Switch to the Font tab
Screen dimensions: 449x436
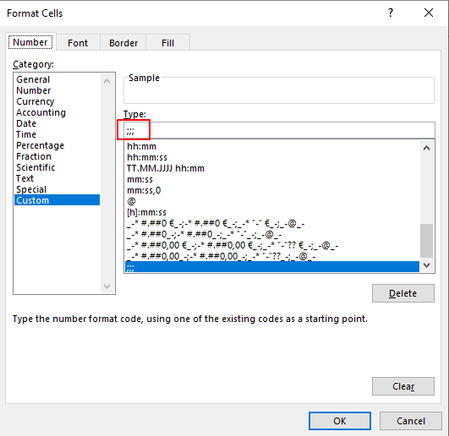78,43
